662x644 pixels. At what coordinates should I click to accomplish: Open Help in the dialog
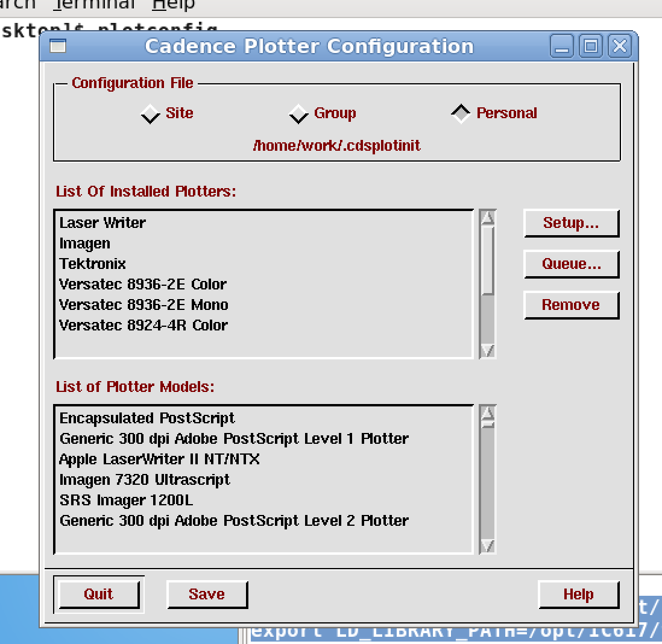[579, 594]
